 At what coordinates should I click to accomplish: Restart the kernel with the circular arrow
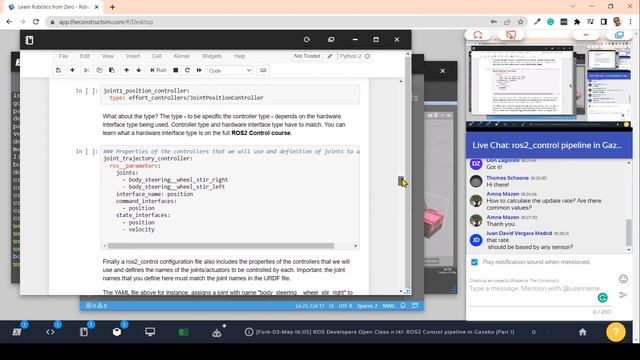click(x=187, y=70)
